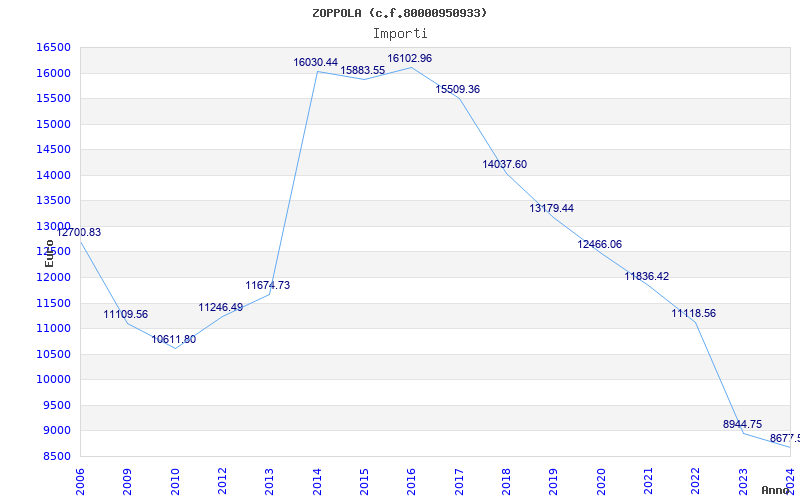
Task: Click the x-axis year 2015
Action: point(364,482)
